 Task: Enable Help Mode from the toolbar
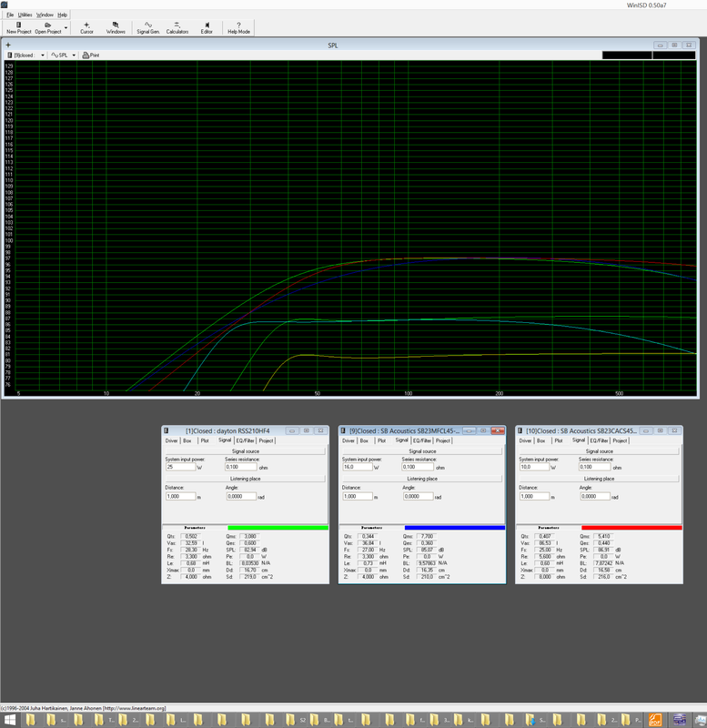[238, 28]
